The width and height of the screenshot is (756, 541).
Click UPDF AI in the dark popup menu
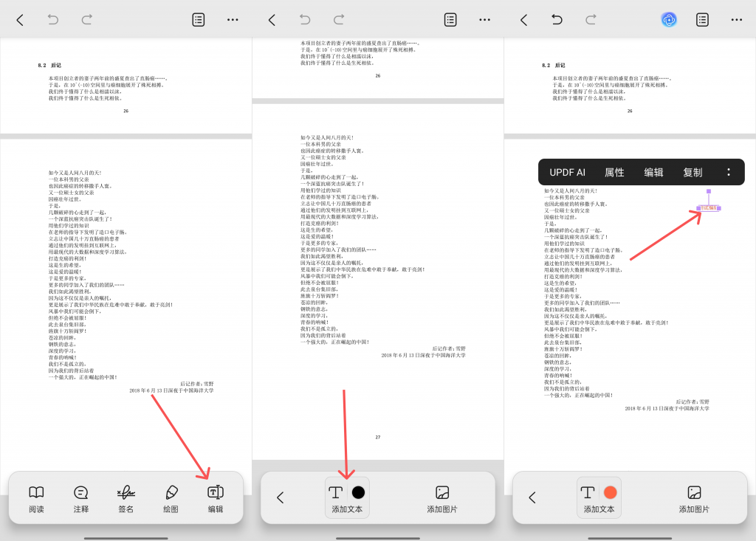click(567, 172)
